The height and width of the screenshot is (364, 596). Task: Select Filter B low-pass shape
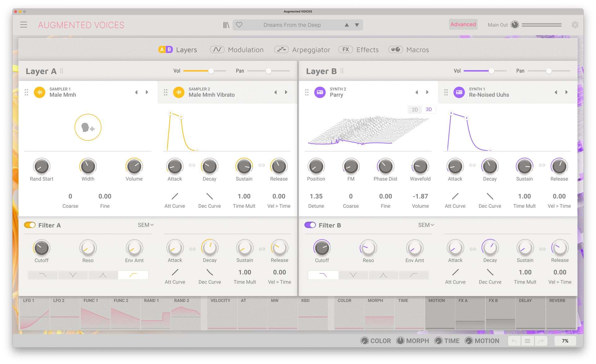[x=323, y=275]
